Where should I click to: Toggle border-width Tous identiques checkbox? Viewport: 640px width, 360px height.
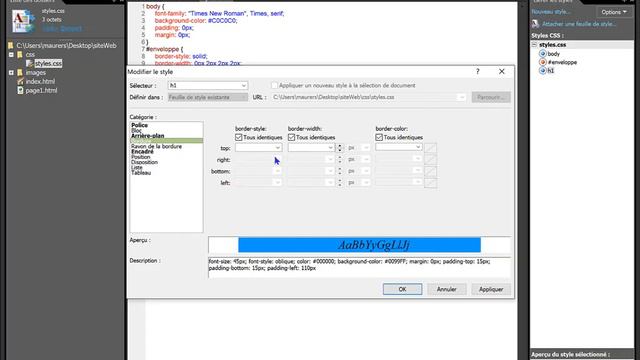pos(291,138)
